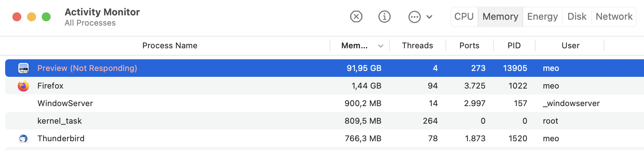Click the ellipsis more-actions icon
Image resolution: width=644 pixels, height=150 pixels.
[x=414, y=17]
